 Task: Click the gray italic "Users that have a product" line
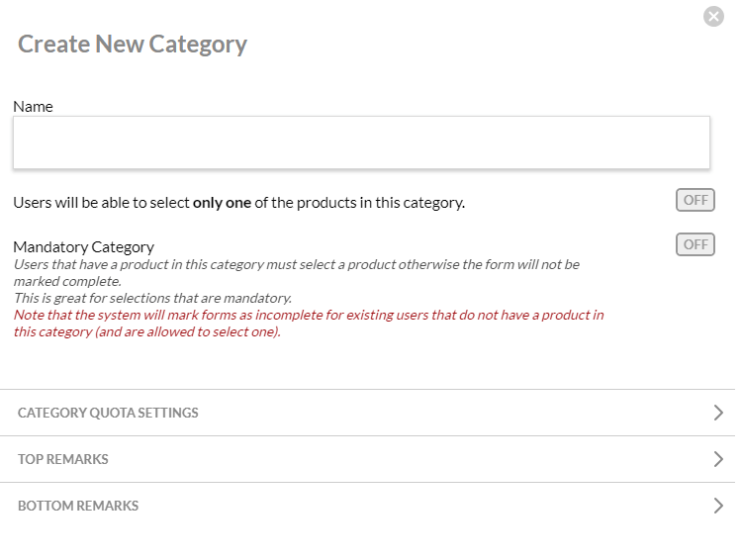point(296,265)
